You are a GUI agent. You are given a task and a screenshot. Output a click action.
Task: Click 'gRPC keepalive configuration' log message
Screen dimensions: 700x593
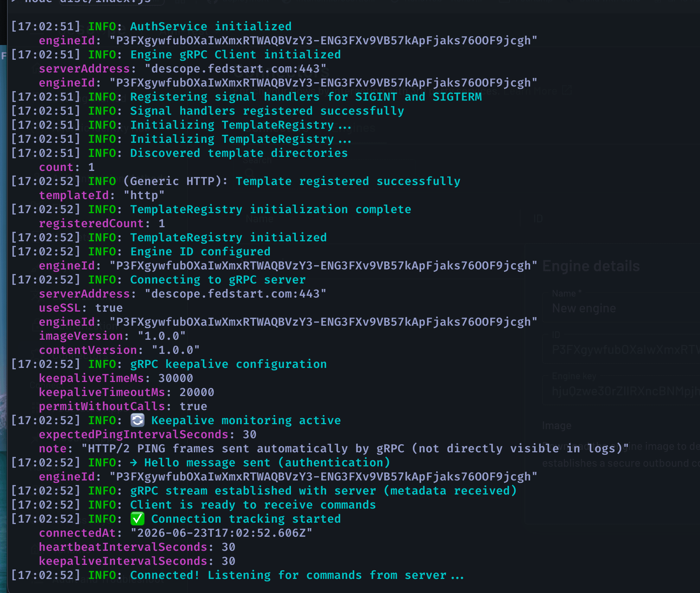228,364
